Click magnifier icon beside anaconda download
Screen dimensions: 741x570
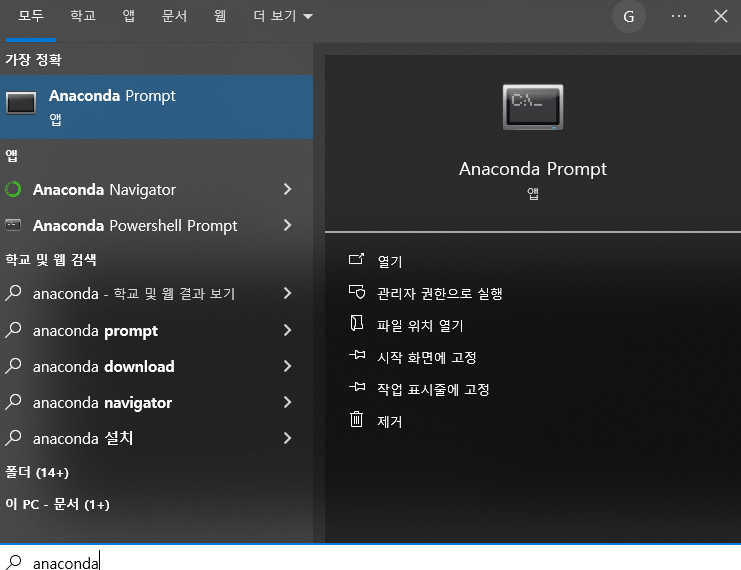[x=13, y=366]
